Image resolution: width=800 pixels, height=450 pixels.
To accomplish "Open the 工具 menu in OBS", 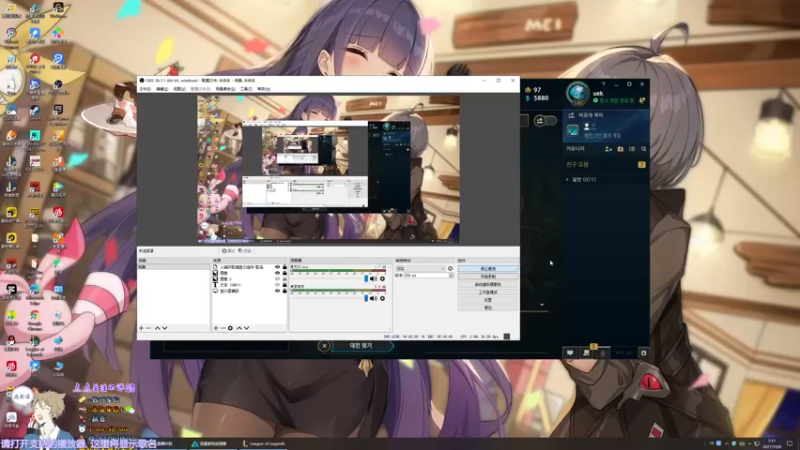I will 246,89.
